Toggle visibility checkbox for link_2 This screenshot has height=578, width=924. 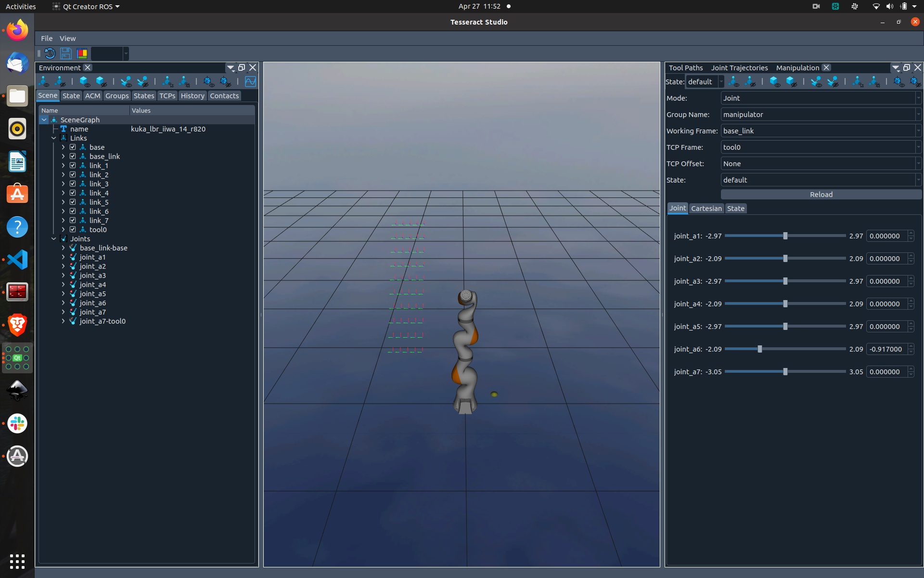[x=73, y=174]
